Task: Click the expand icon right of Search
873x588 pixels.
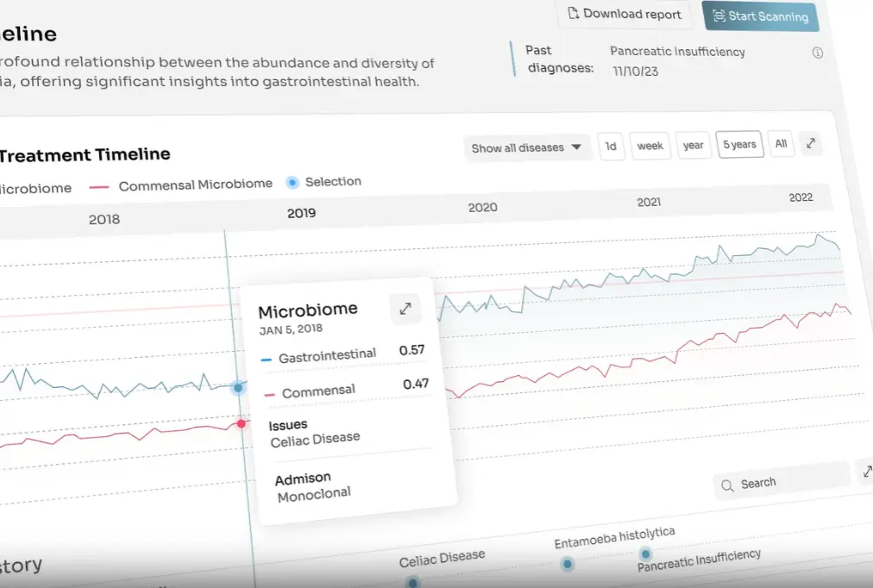Action: [x=866, y=471]
